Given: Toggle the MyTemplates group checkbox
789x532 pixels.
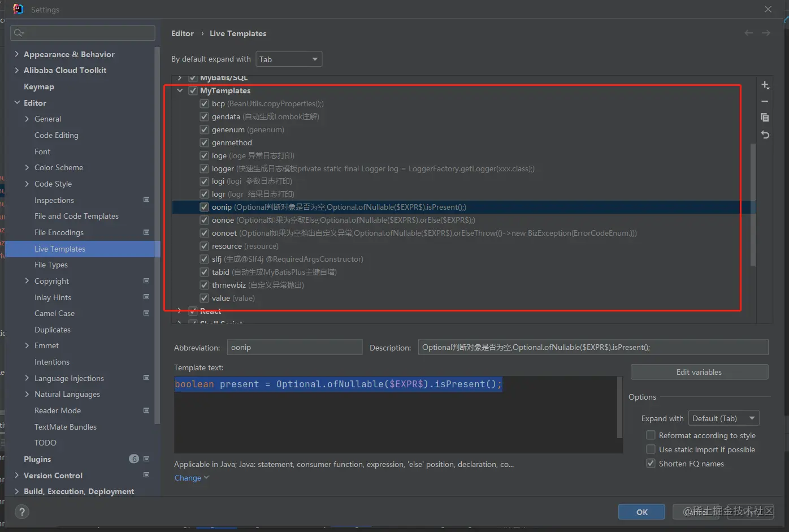Looking at the screenshot, I should click(193, 90).
